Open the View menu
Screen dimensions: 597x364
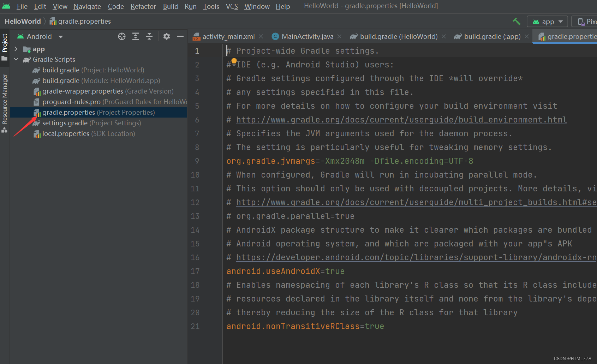pos(60,6)
